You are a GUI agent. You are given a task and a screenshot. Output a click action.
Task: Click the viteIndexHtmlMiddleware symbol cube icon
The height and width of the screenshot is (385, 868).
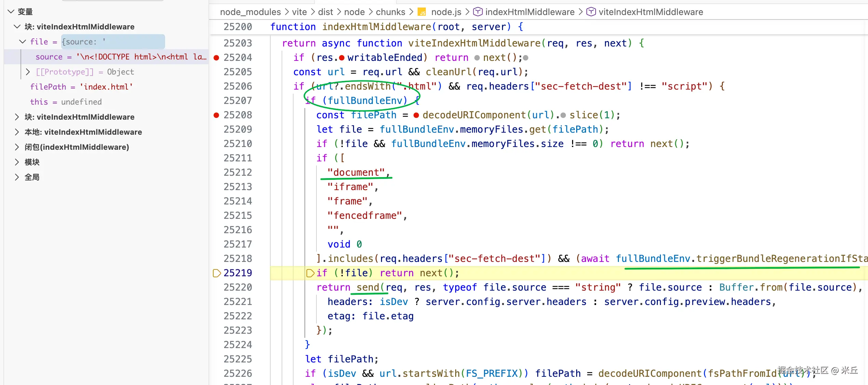pos(591,12)
